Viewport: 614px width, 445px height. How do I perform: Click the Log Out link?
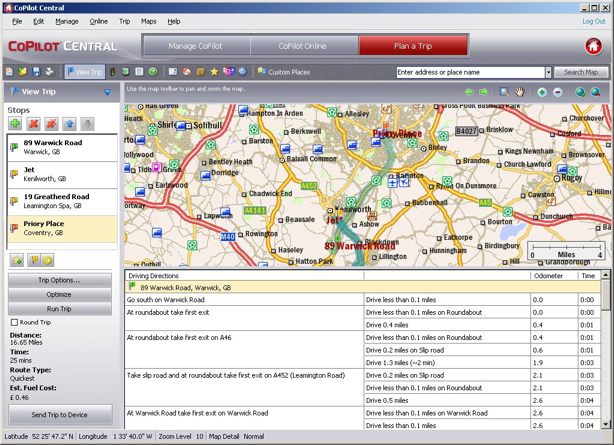point(594,21)
